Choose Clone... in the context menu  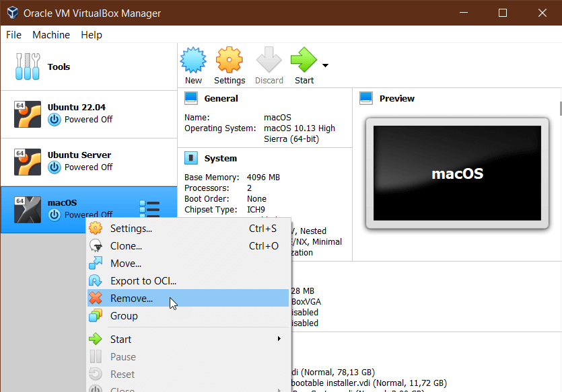click(188, 246)
